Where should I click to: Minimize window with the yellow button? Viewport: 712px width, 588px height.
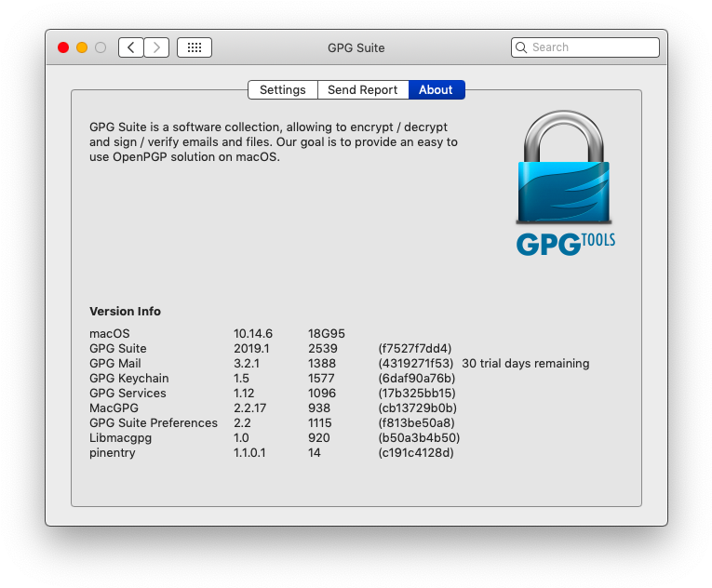pos(82,47)
